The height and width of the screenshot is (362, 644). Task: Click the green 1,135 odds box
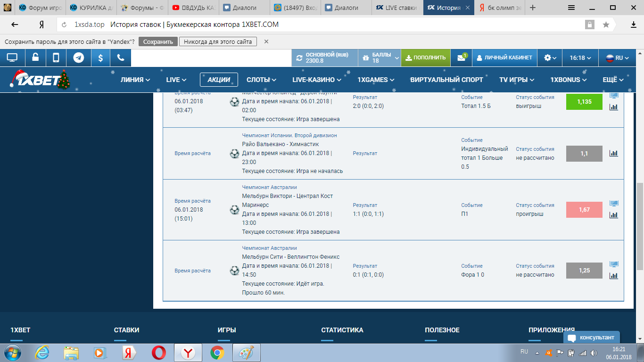(x=584, y=101)
